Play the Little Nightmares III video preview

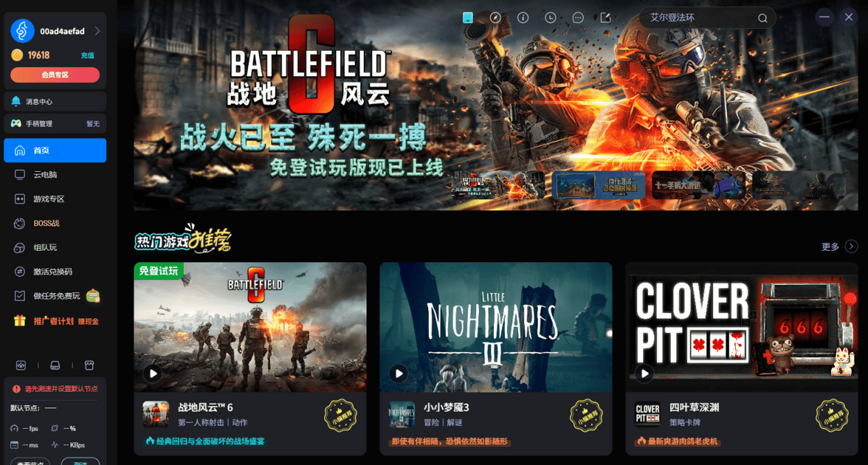coord(398,373)
